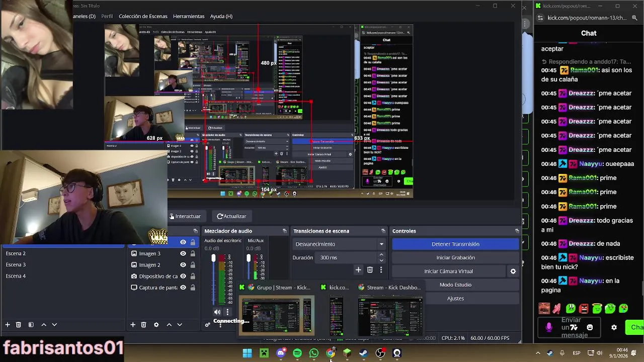
Task: Open the emoji picker in Kick chat input
Action: 590,327
